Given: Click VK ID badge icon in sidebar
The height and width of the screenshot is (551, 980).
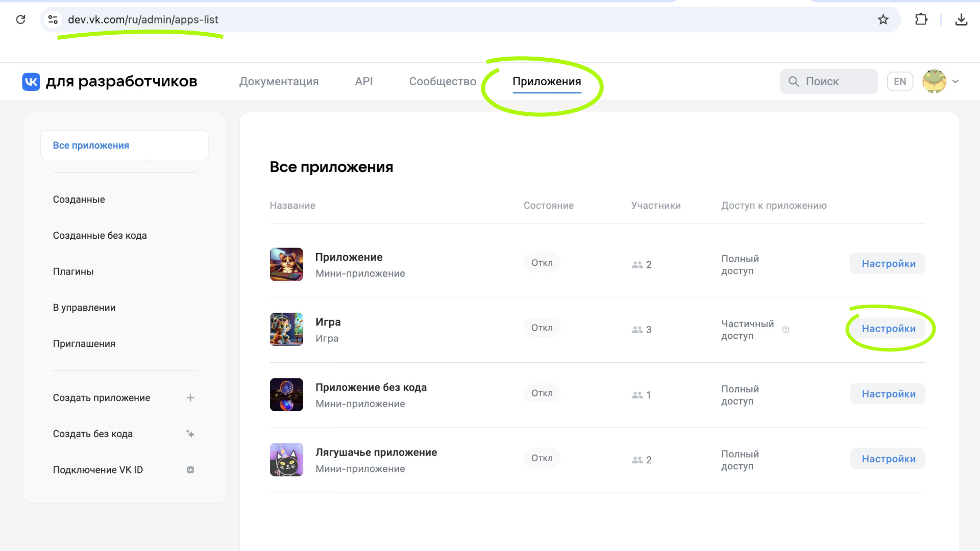Looking at the screenshot, I should tap(190, 470).
